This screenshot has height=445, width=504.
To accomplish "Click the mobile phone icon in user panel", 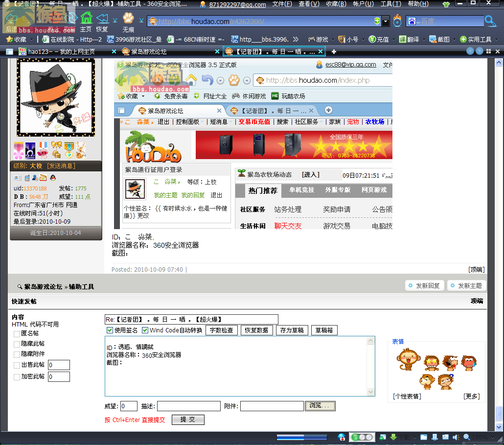I will [x=27, y=178].
